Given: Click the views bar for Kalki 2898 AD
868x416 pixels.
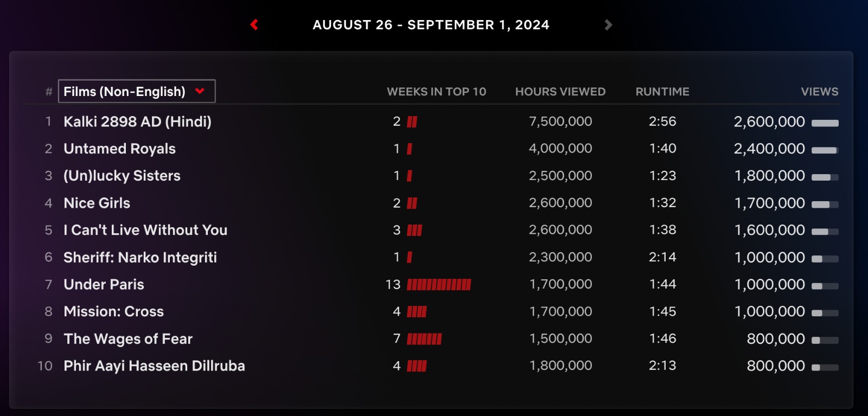Looking at the screenshot, I should click(x=825, y=123).
